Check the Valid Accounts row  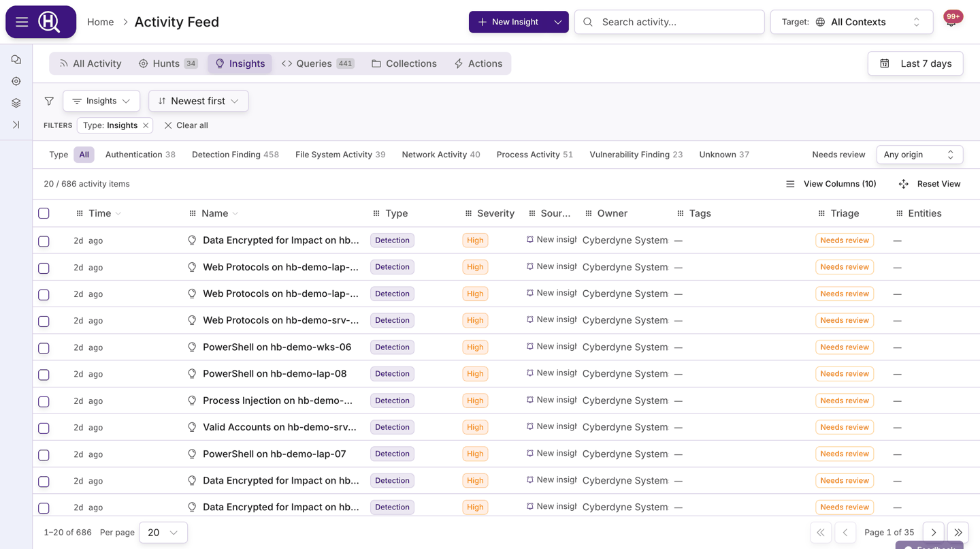pyautogui.click(x=44, y=428)
